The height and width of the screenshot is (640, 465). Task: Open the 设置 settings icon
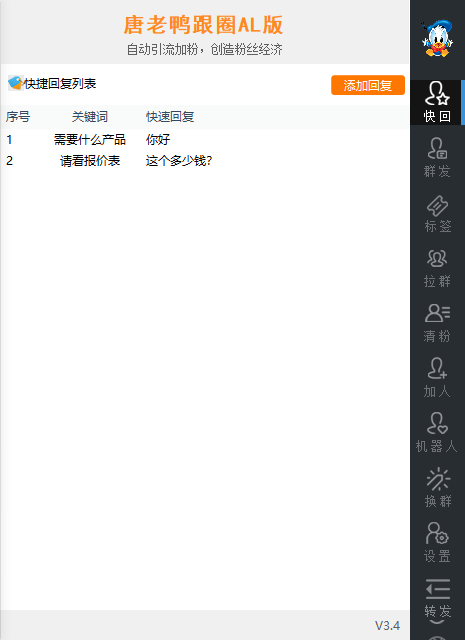point(437,543)
